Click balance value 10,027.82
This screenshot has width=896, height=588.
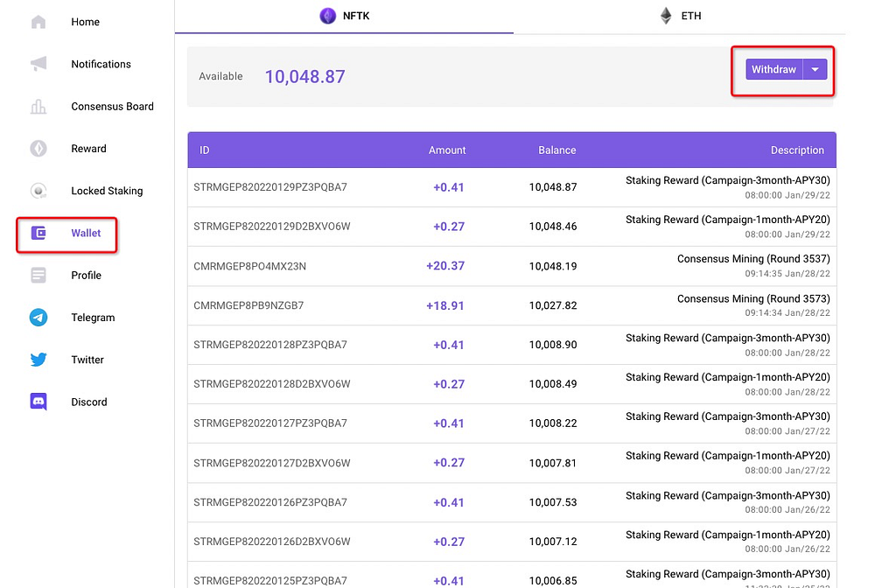click(553, 305)
